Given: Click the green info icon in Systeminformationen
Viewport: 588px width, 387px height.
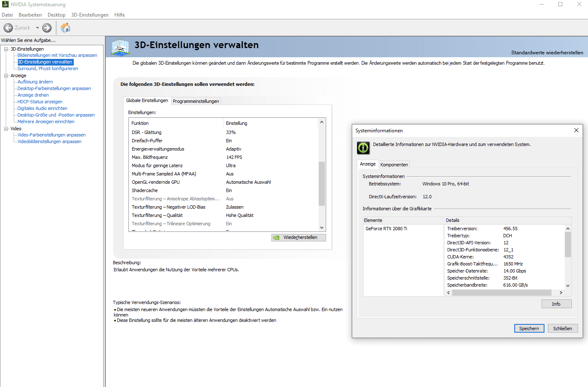Looking at the screenshot, I should [363, 148].
